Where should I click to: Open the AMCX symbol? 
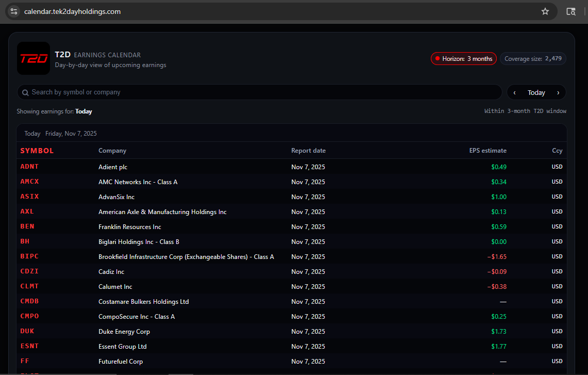pos(29,182)
